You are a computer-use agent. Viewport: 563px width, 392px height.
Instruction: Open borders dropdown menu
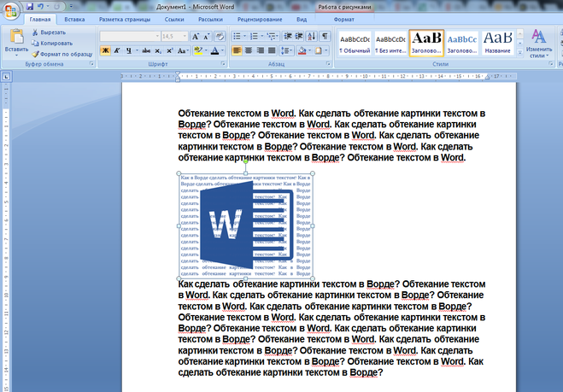coord(326,50)
